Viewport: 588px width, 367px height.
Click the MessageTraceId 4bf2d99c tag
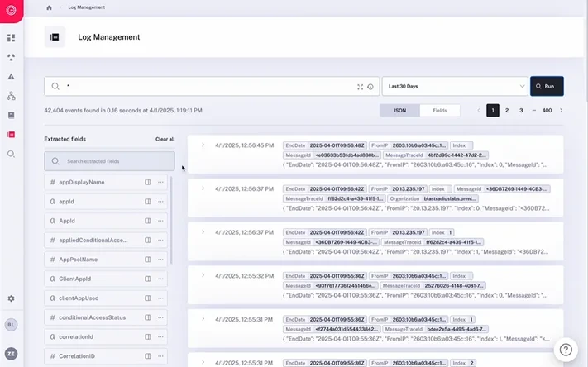435,155
